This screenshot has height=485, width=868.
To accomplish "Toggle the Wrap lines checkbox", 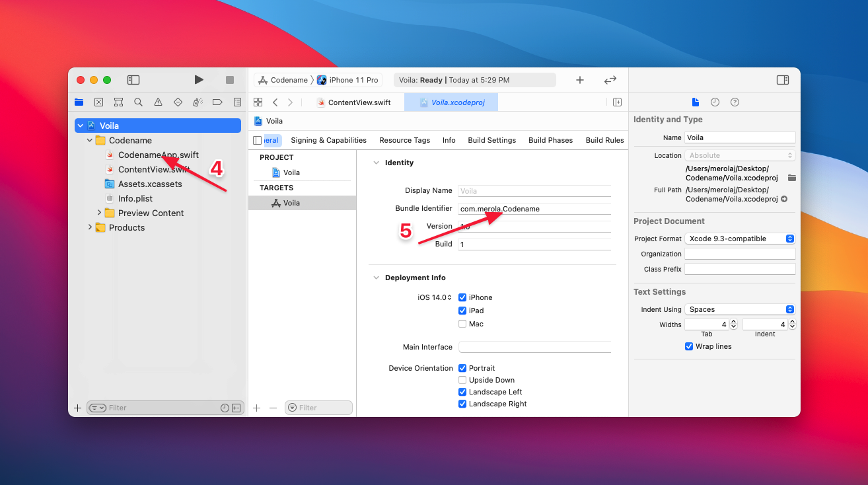I will [x=689, y=346].
